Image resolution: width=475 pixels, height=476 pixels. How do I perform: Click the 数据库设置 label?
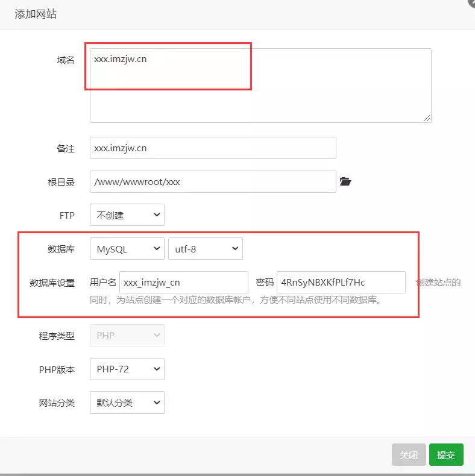(x=52, y=283)
